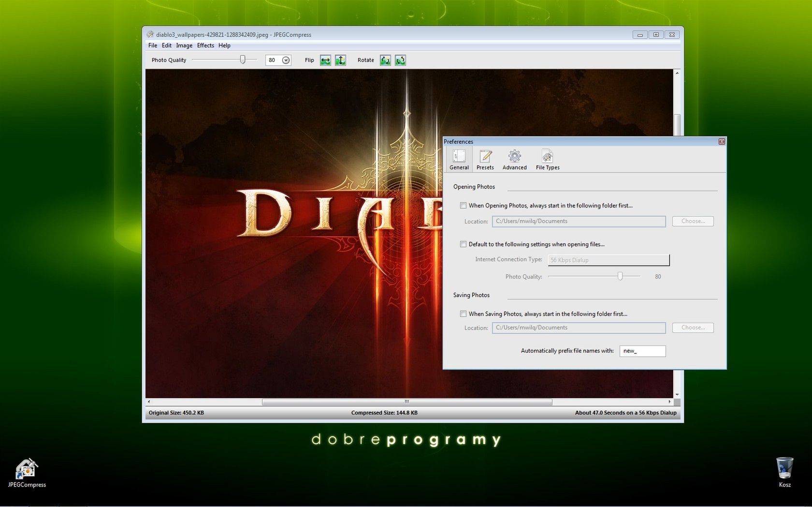Minimize the JPEGCompress window

coord(640,34)
